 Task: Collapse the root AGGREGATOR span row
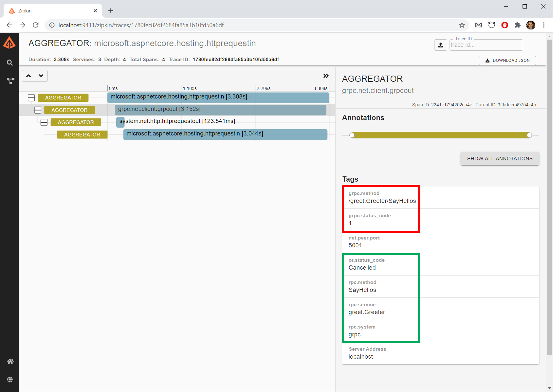[x=31, y=98]
